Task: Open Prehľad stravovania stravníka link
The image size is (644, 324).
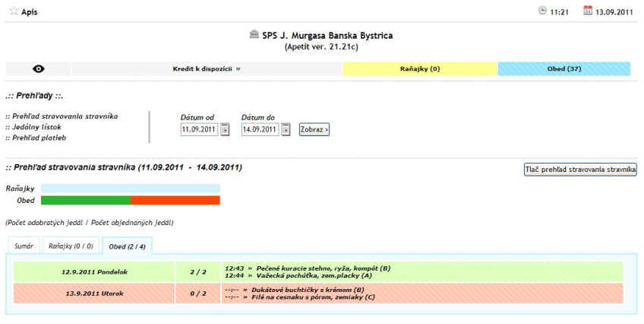Action: point(62,116)
